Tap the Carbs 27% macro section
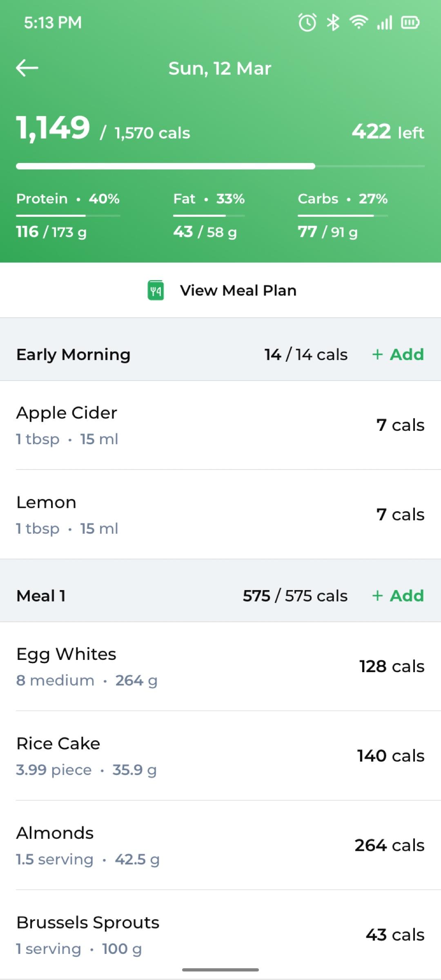 click(x=343, y=215)
